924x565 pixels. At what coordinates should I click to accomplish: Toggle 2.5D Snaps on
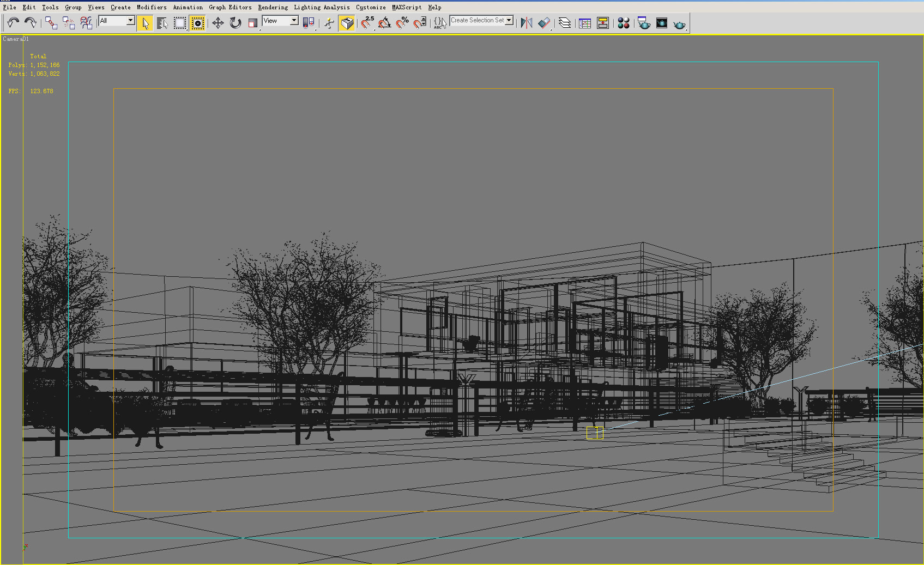click(366, 23)
